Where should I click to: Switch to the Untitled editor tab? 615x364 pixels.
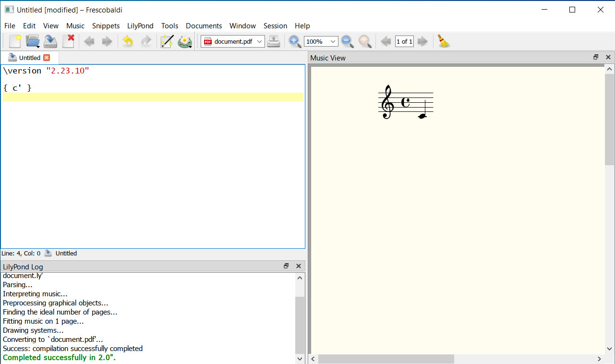(29, 57)
